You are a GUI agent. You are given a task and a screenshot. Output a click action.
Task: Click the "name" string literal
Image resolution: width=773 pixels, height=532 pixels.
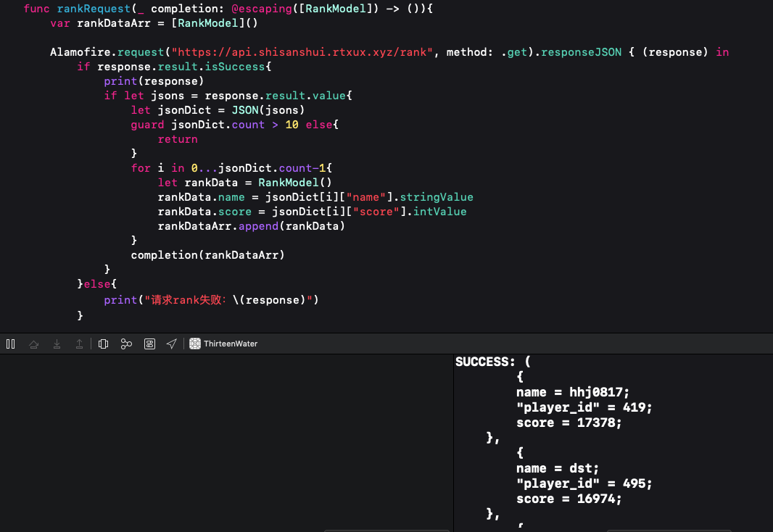click(x=365, y=197)
